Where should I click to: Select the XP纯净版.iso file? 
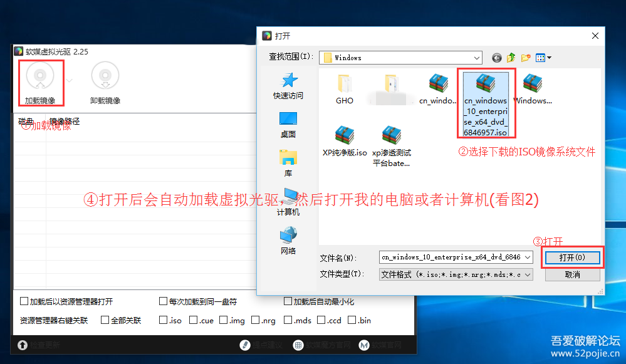coord(345,142)
